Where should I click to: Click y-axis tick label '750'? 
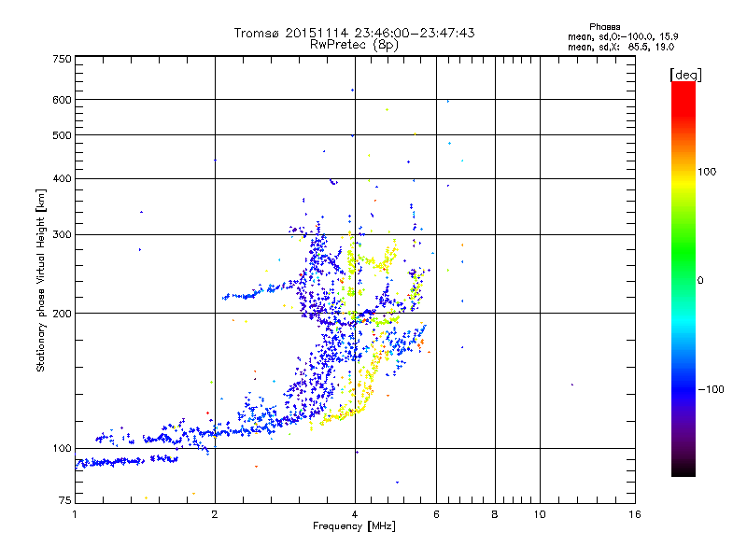tap(62, 59)
